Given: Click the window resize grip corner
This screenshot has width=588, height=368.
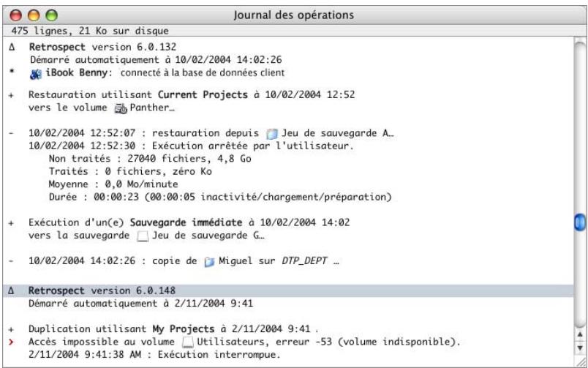Looking at the screenshot, I should [581, 361].
